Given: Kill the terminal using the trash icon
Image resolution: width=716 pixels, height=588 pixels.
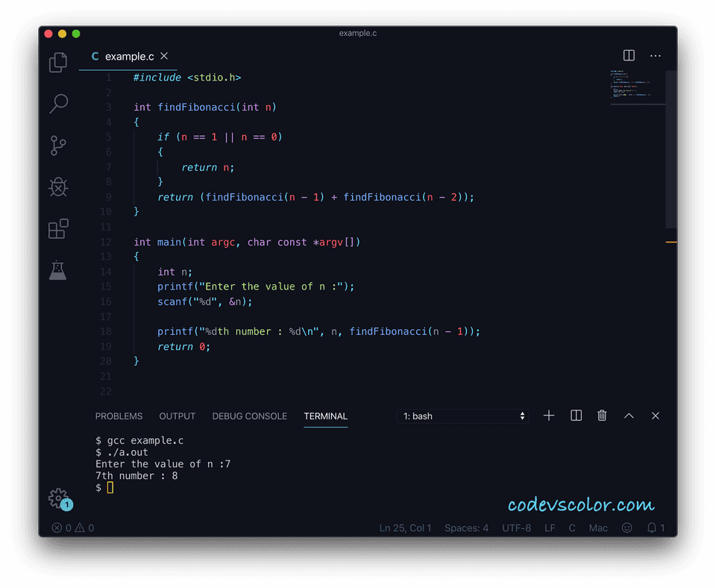Looking at the screenshot, I should (x=602, y=416).
